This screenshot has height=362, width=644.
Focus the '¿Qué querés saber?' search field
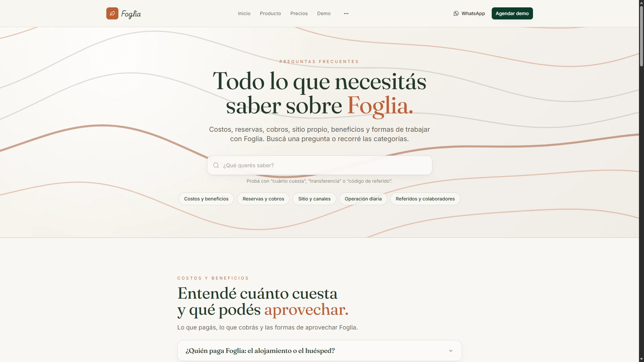[x=320, y=165]
